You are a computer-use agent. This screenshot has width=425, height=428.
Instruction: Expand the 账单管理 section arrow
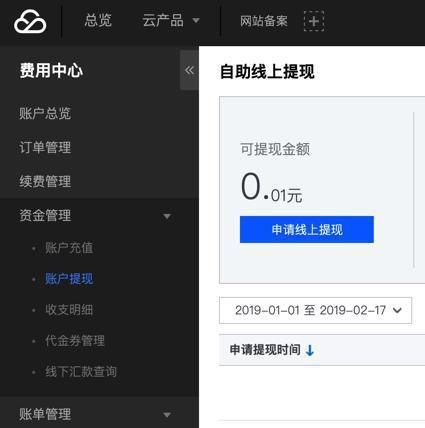(x=167, y=415)
